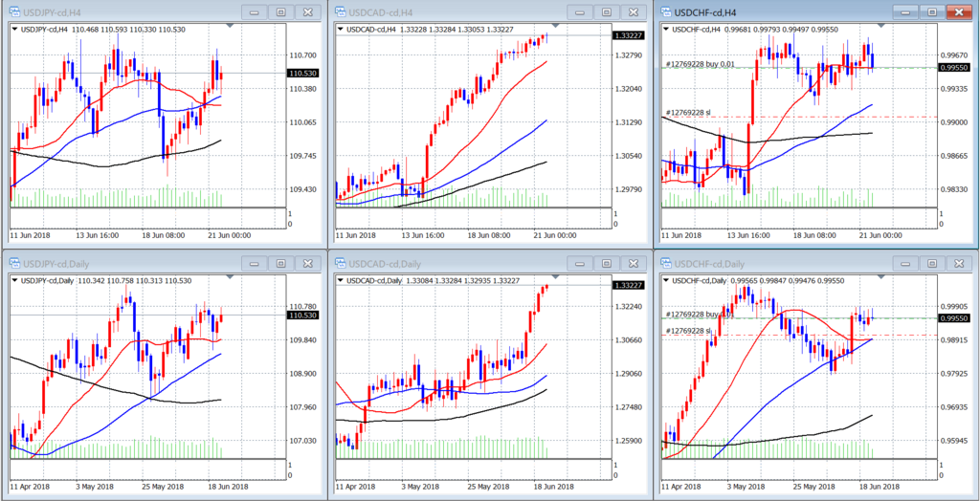Click the 110.530 price label in USDJPY Daily

[x=301, y=316]
